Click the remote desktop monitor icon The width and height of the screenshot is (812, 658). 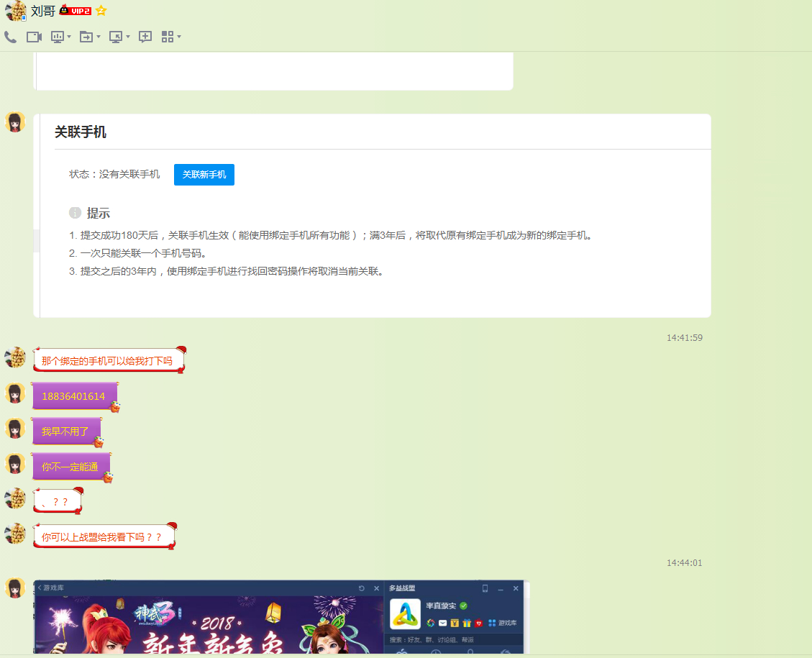click(116, 37)
